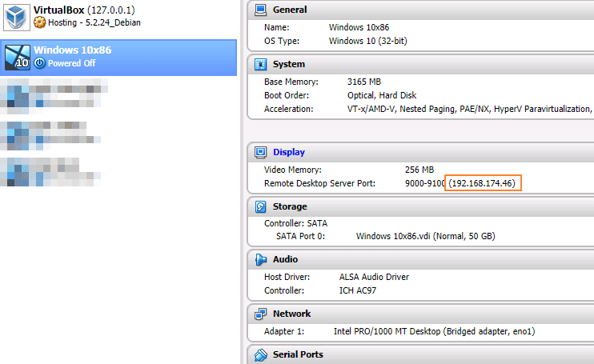Click the Name value Windows 10x86
594x364 pixels.
tap(359, 27)
